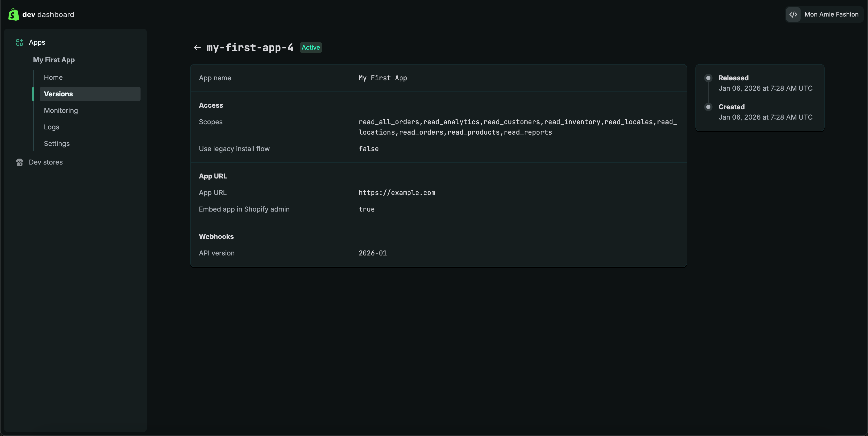
Task: Open the Logs page
Action: coord(52,127)
